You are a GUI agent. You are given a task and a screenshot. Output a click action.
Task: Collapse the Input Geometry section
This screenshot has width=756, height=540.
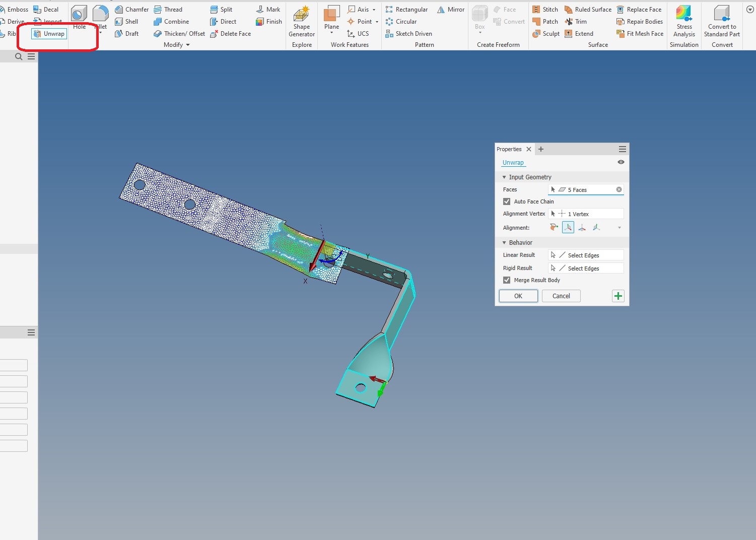tap(504, 177)
